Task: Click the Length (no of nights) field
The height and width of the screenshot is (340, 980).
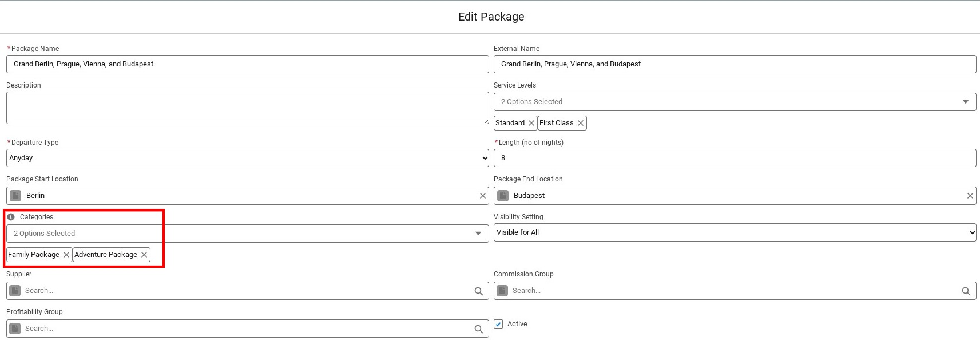Action: (x=735, y=158)
